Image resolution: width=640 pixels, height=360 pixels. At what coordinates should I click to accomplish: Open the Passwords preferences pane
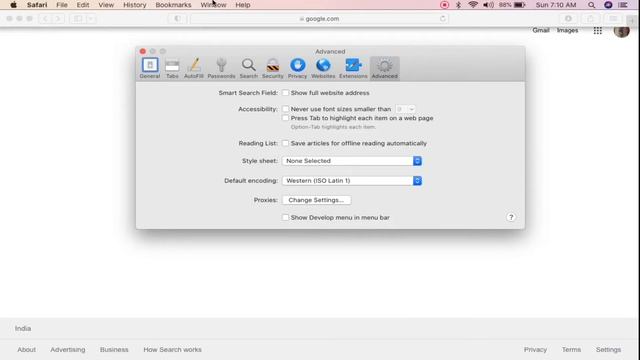pyautogui.click(x=221, y=68)
